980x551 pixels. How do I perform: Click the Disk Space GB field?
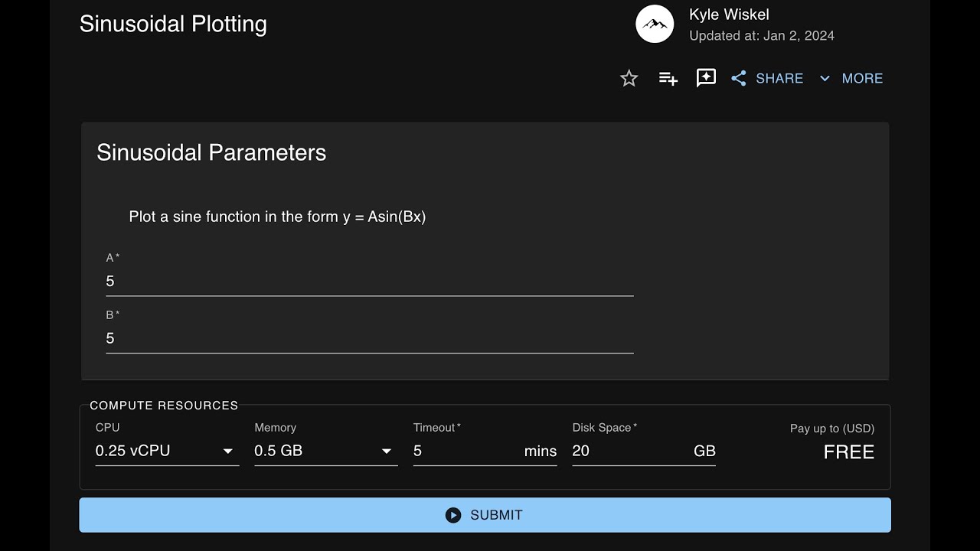[x=628, y=451]
